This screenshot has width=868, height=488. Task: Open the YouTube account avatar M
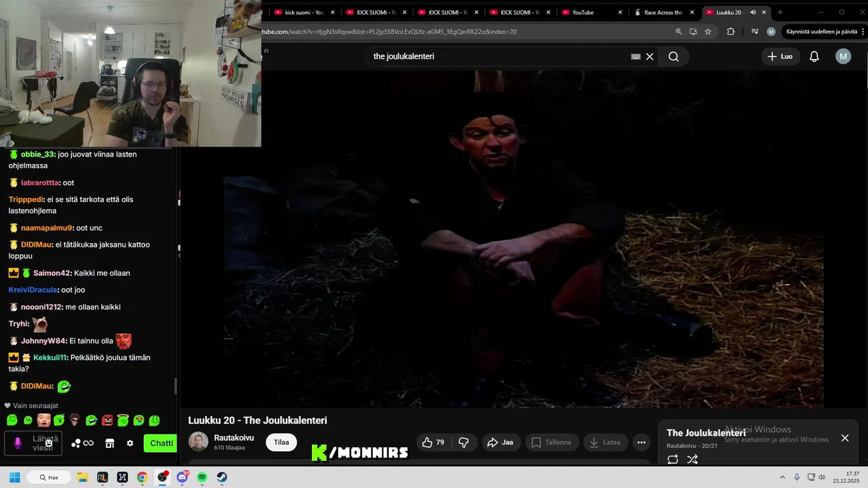click(x=843, y=56)
